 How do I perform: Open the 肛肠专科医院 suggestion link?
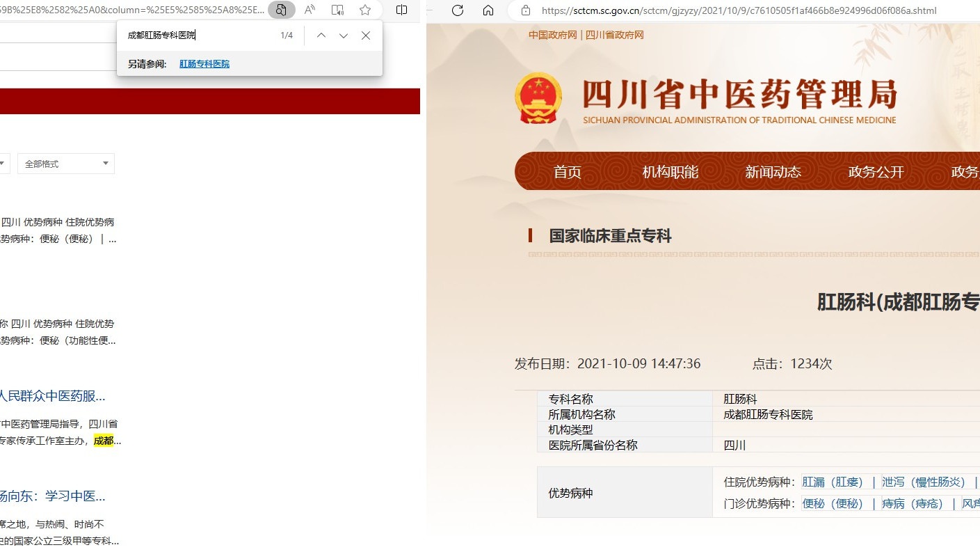pos(204,64)
